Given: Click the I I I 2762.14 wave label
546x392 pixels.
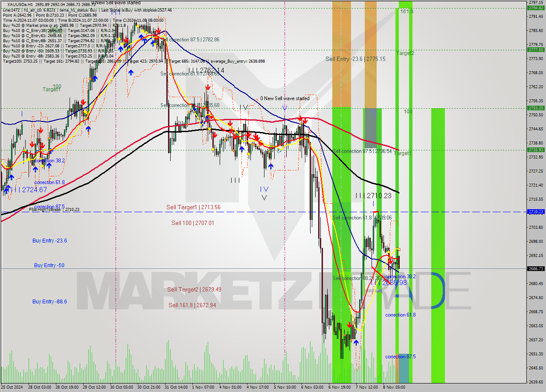Looking at the screenshot, I should tap(206, 70).
